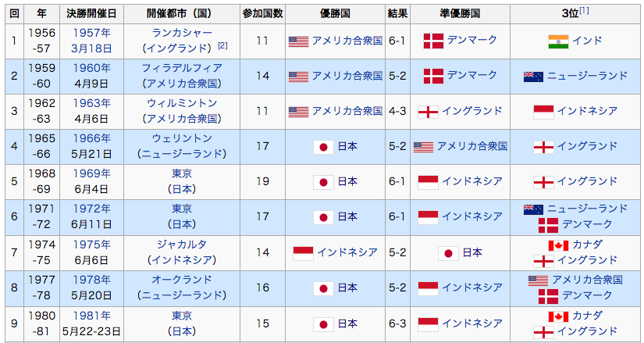644x343 pixels.
Task: Click Japan flag in 1974-75 runner-up cell
Action: [448, 252]
